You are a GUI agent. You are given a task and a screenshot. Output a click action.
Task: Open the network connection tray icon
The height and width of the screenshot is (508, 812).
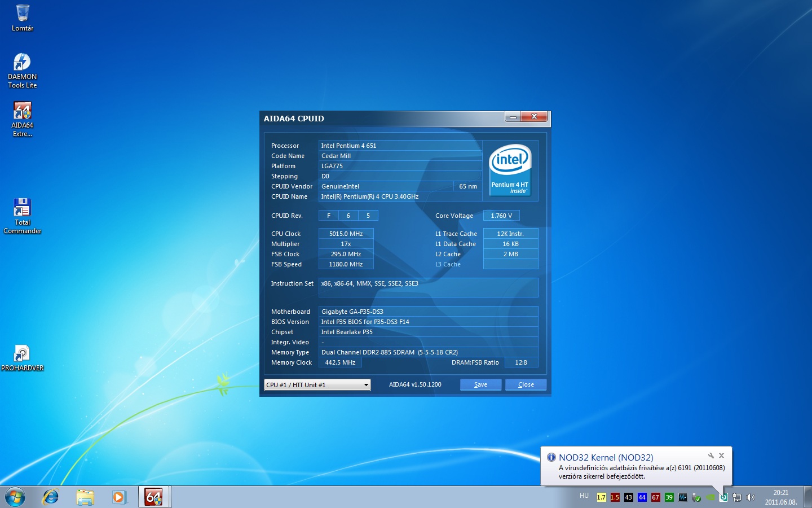pos(737,497)
